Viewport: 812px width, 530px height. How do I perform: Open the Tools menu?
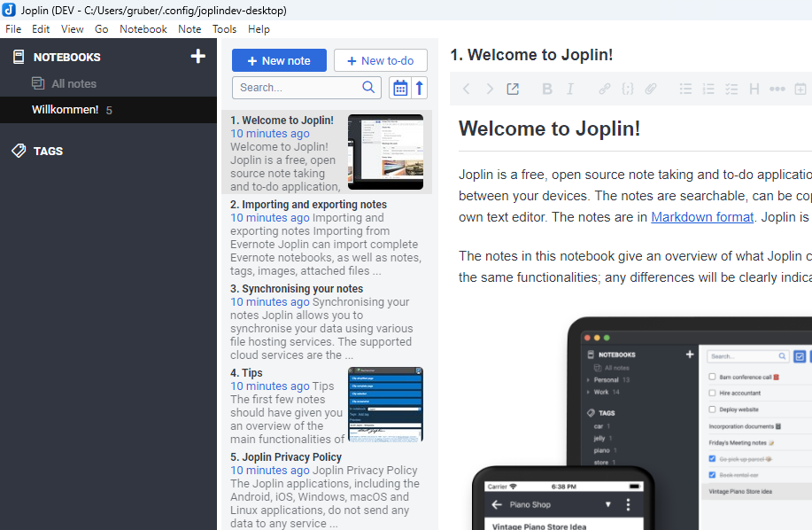[224, 29]
